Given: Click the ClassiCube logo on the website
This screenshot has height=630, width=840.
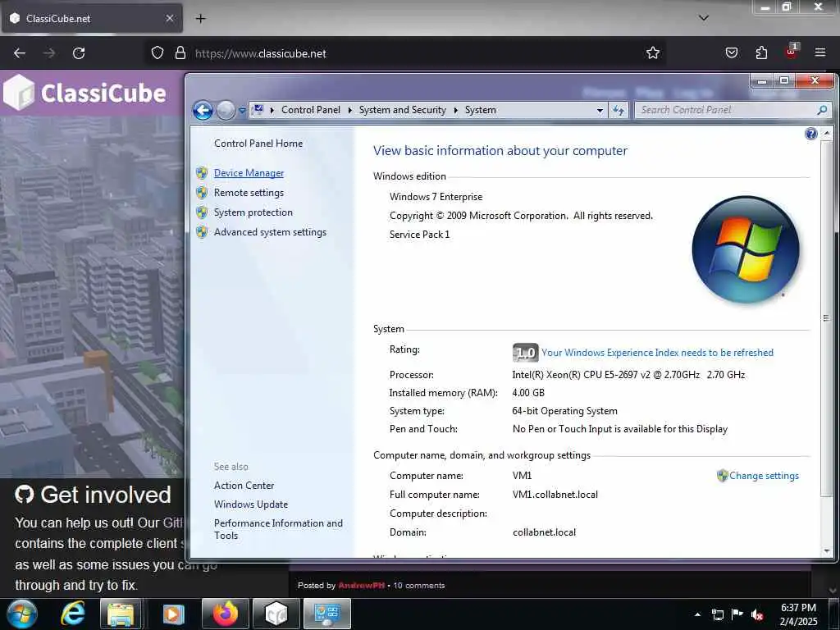Looking at the screenshot, I should tap(84, 93).
